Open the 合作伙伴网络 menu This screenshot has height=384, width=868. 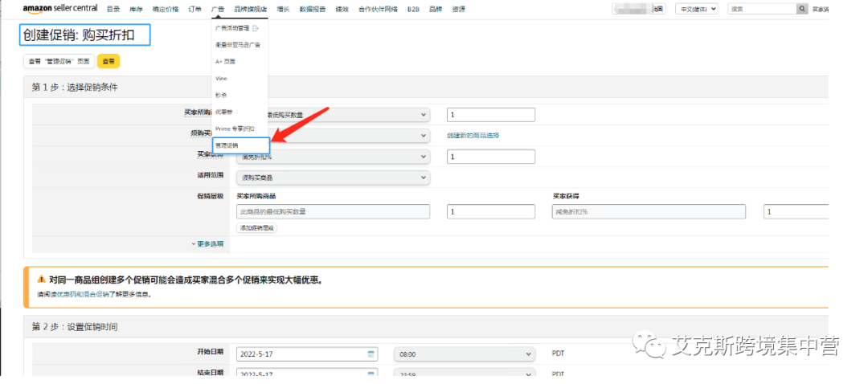(378, 9)
